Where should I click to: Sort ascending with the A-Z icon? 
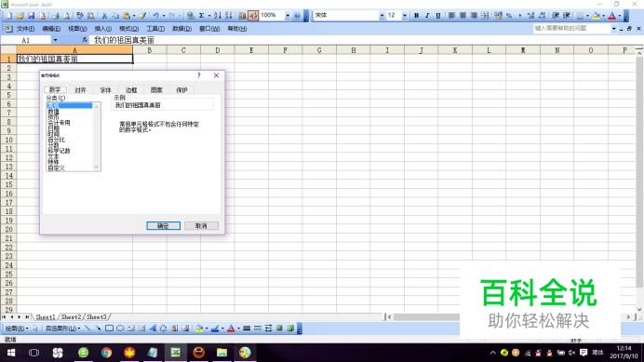(x=218, y=16)
